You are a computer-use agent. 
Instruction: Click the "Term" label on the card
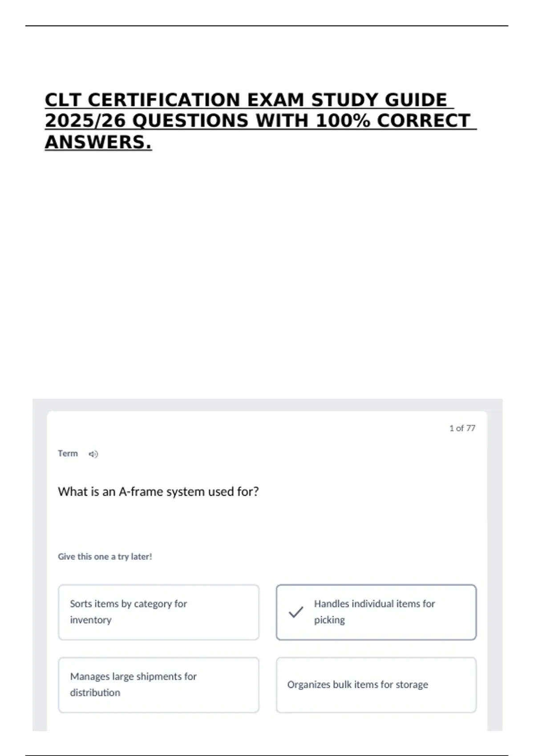[x=68, y=454]
